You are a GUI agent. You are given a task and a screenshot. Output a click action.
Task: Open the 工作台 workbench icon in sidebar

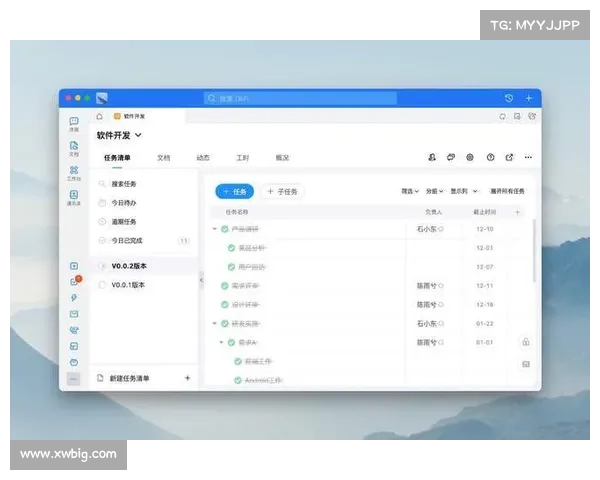(74, 171)
